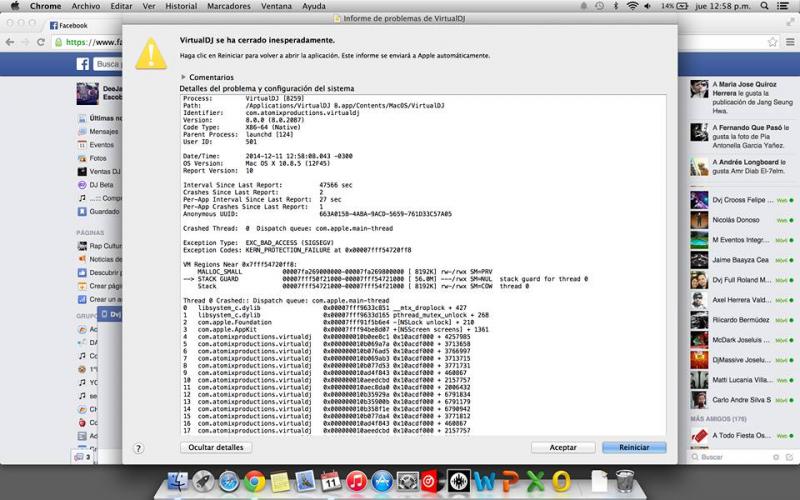Image resolution: width=800 pixels, height=500 pixels.
Task: Click Chrome's back arrow button
Action: pyautogui.click(x=10, y=42)
